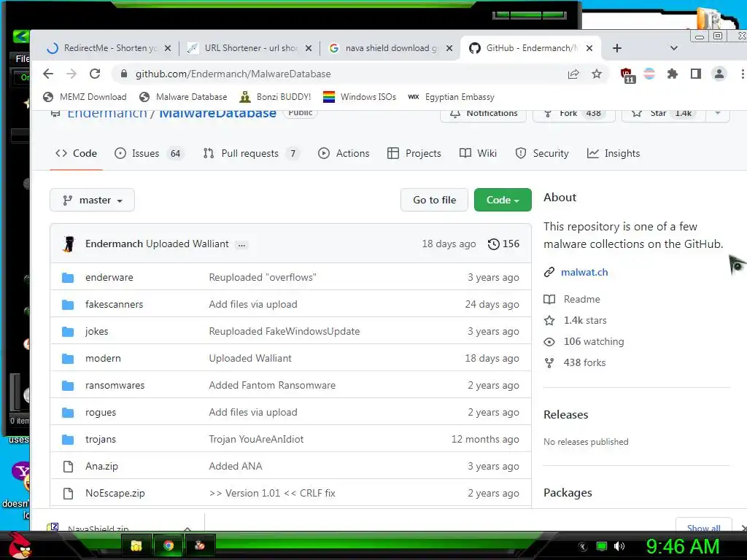
Task: Close the RedirectMe tab
Action: pyautogui.click(x=168, y=48)
